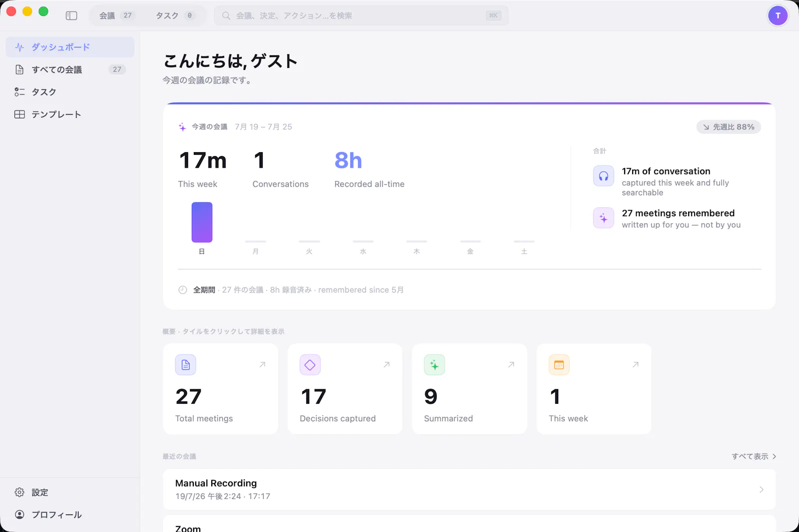Click the diamond icon on Decisions captured tile
The image size is (799, 532).
[x=310, y=365]
